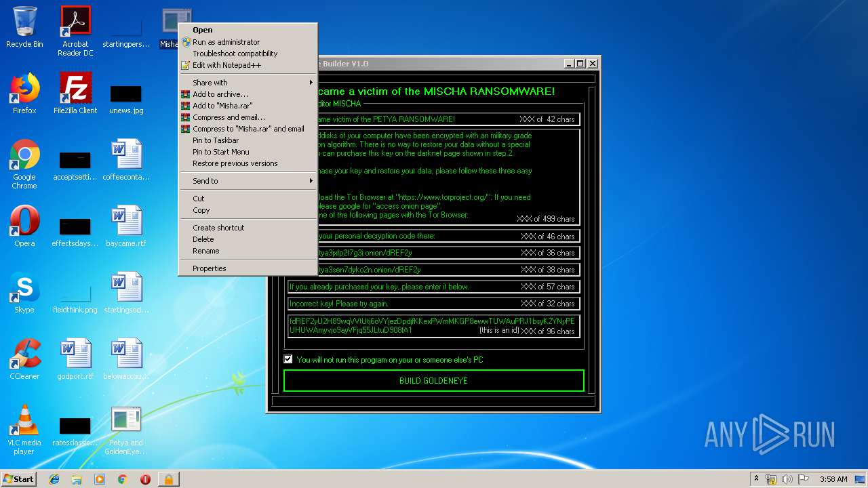Click the volume speaker tray icon
The height and width of the screenshot is (488, 868).
coord(787,479)
